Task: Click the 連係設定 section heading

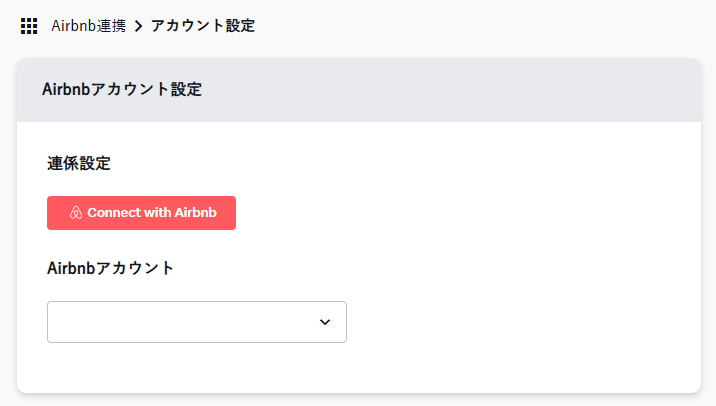Action: click(x=79, y=163)
